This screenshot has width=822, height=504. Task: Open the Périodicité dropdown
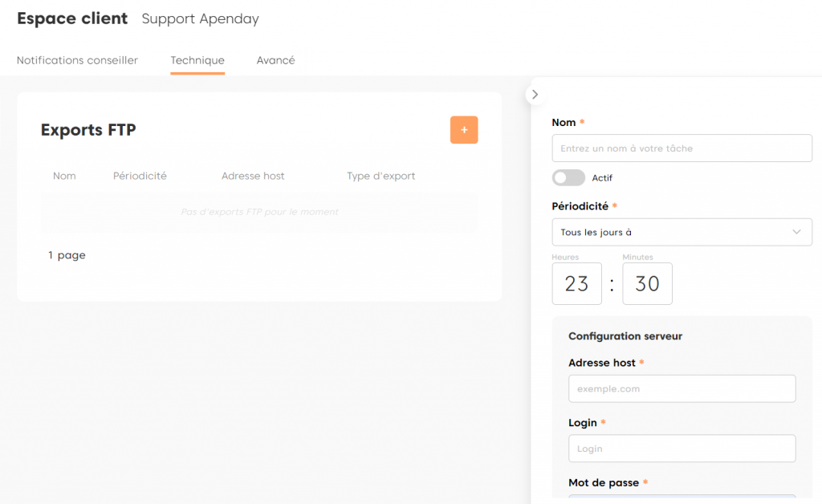pyautogui.click(x=682, y=232)
